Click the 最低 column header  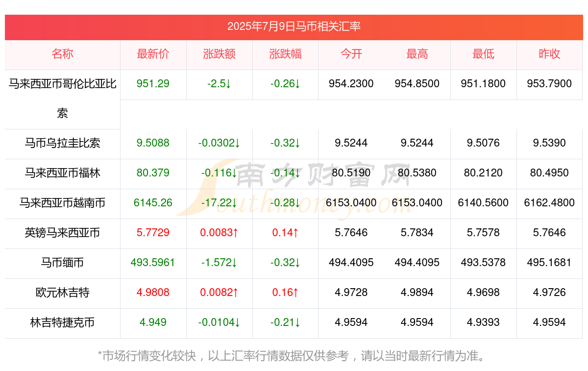[484, 54]
